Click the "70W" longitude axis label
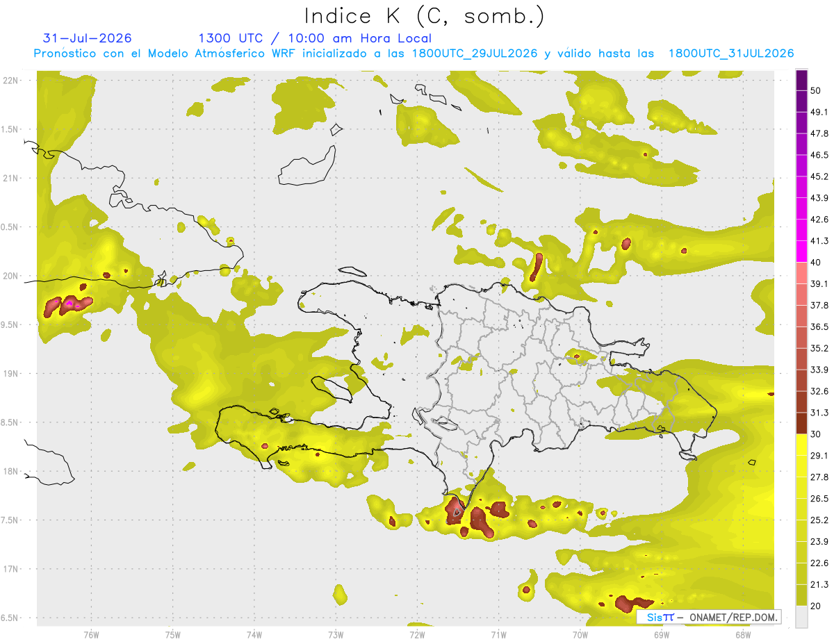The width and height of the screenshot is (834, 644). [x=580, y=634]
